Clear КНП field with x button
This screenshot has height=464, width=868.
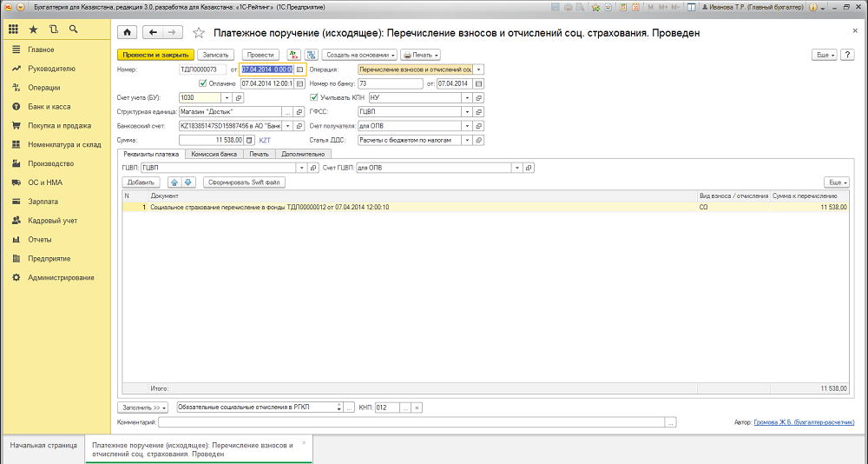click(417, 408)
